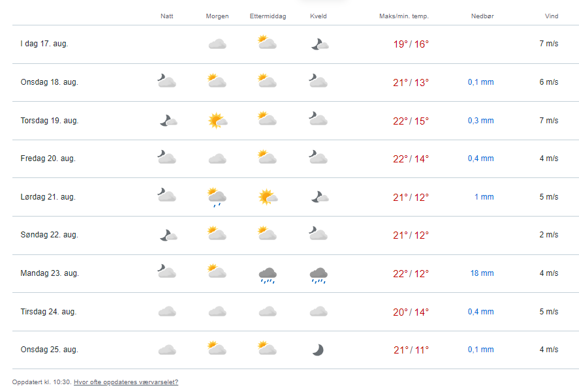Click Saturday 21 Aug. afternoon sun icon
Screen dimensions: 579x392
pos(267,197)
